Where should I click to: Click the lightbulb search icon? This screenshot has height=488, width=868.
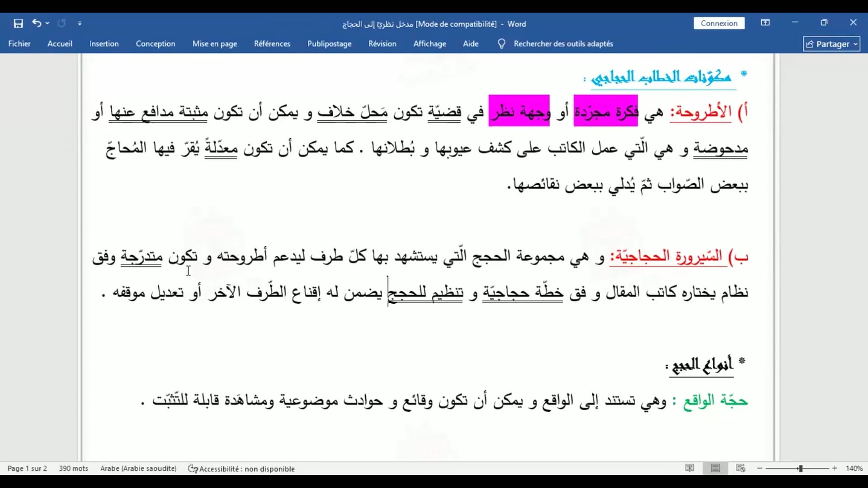click(x=501, y=44)
